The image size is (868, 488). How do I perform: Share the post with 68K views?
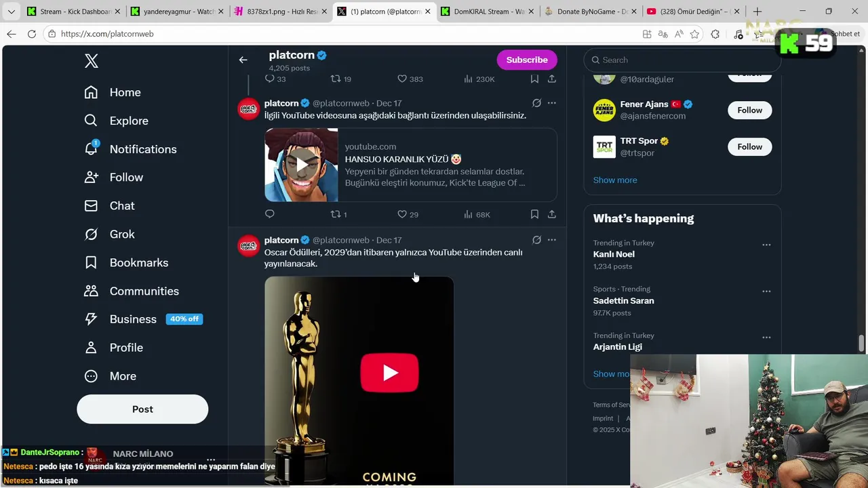click(552, 214)
